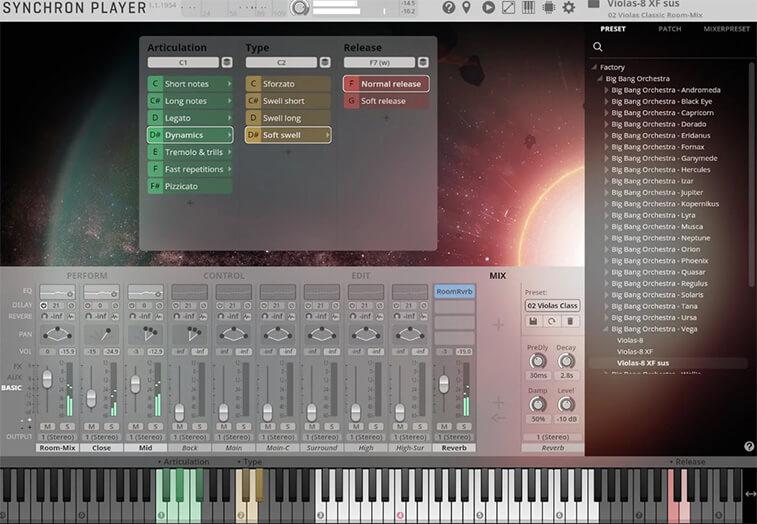Screen dimensions: 757x524
Task: Click the Articulation dimension database icon
Action: (227, 62)
